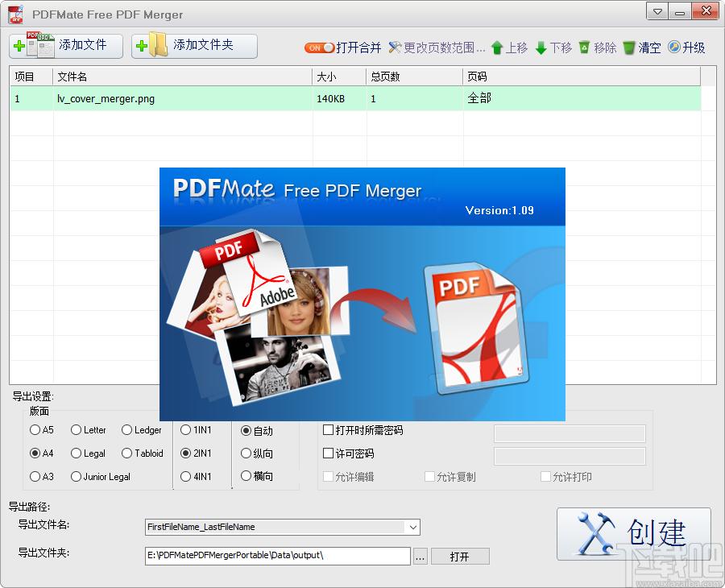Open 更改页数范围 page range tool

tap(437, 48)
